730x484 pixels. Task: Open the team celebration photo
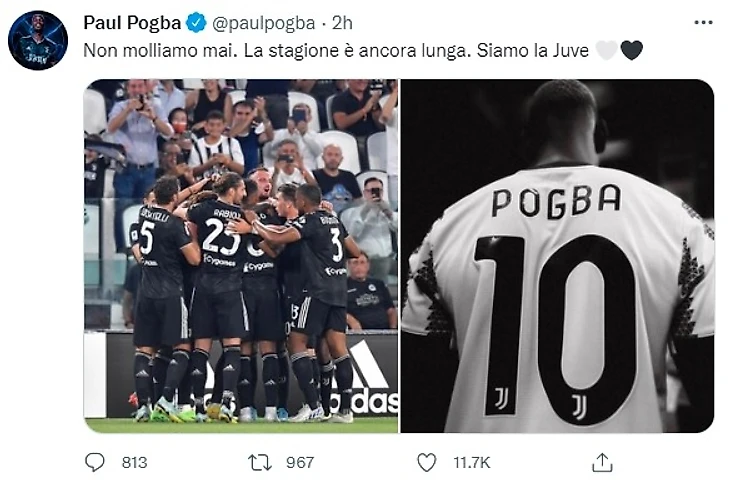(240, 255)
